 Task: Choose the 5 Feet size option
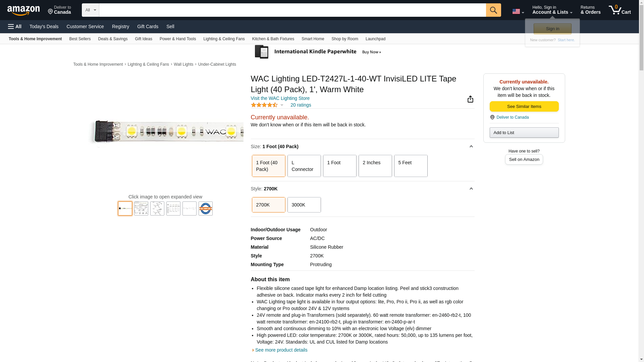coord(411,166)
